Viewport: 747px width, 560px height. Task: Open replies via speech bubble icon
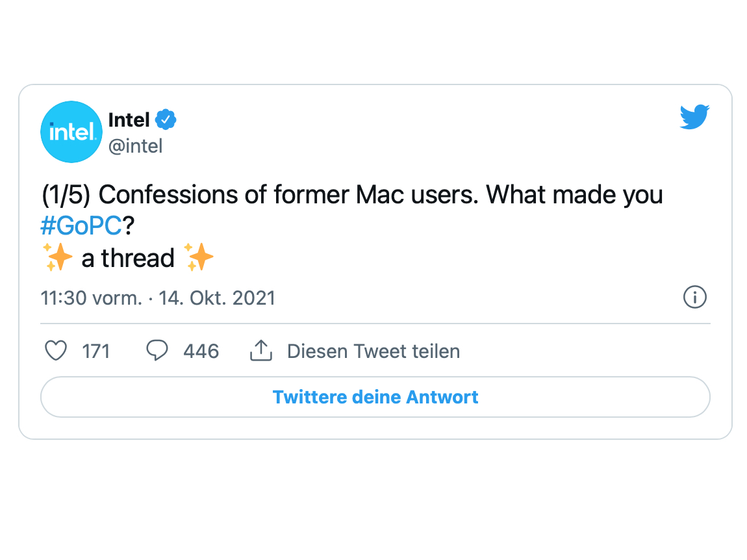(157, 351)
